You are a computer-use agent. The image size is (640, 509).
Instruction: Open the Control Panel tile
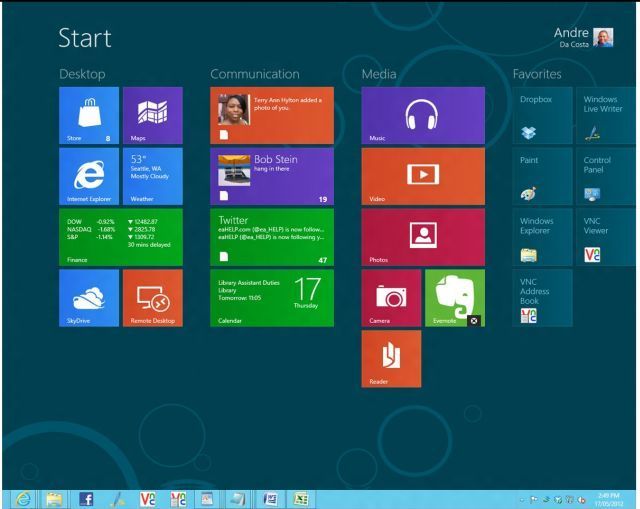click(604, 176)
